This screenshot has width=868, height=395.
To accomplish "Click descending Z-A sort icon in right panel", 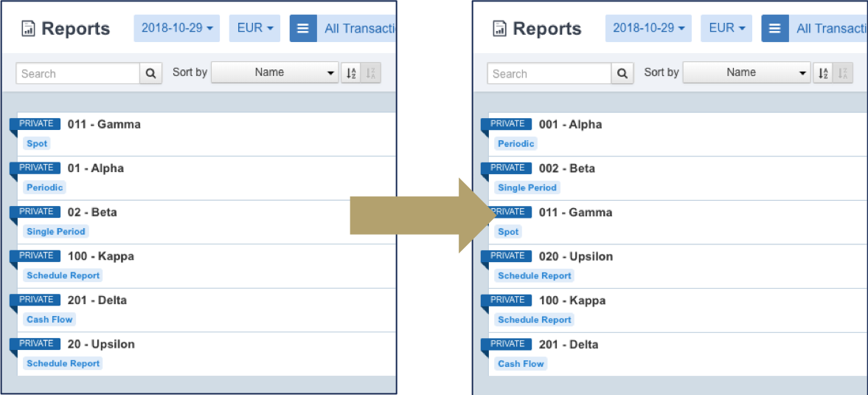I will 843,73.
